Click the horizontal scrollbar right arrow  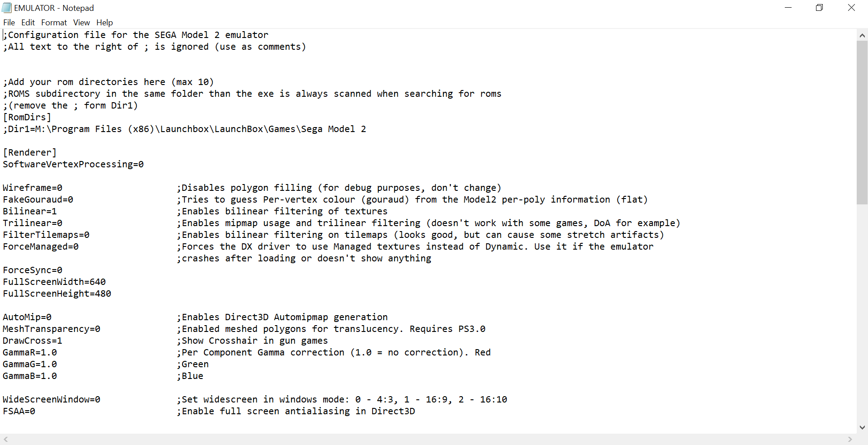[850, 439]
